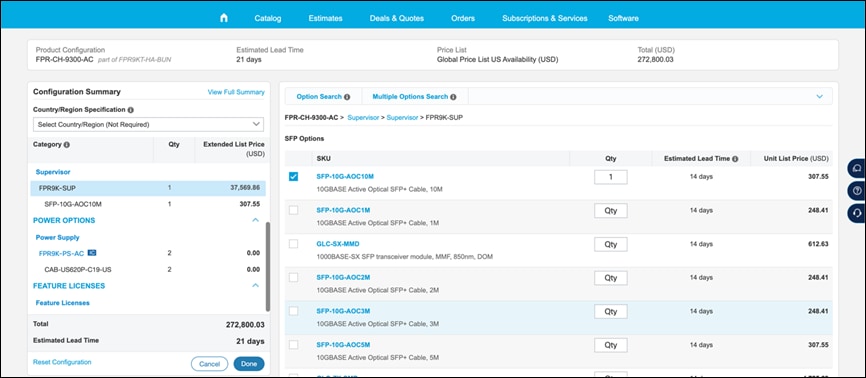The width and height of the screenshot is (866, 378).
Task: Open the Orders menu
Action: pos(463,18)
